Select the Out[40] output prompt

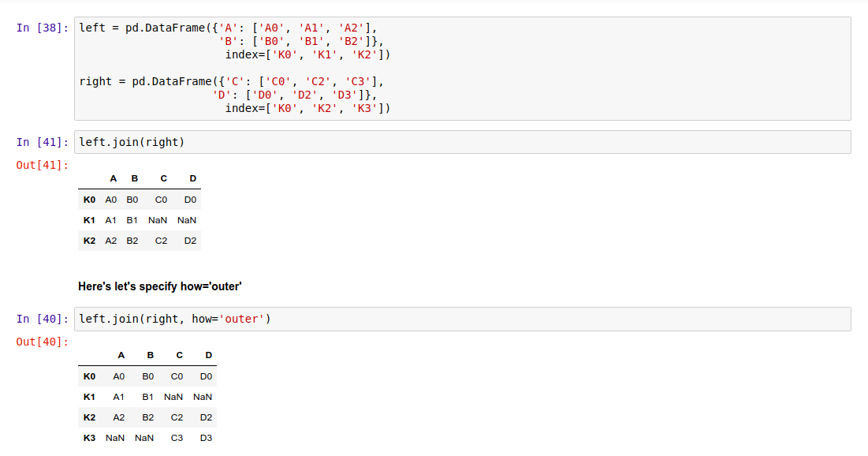click(43, 342)
